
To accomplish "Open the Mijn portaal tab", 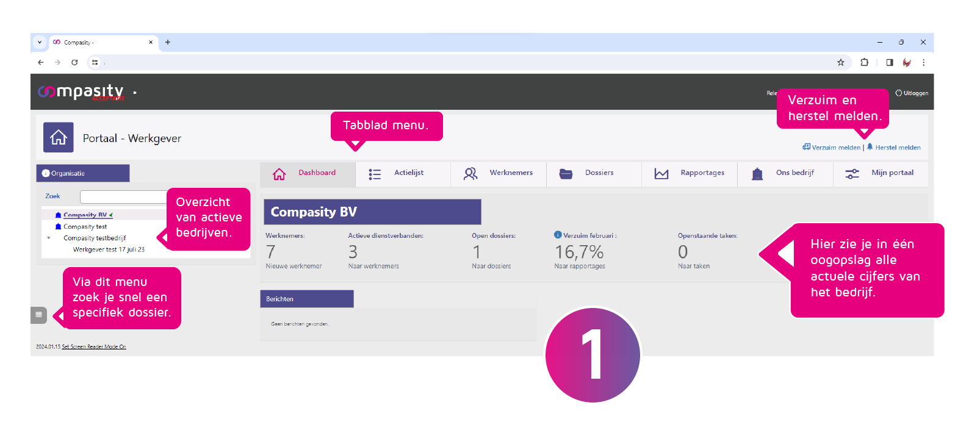I will point(881,174).
